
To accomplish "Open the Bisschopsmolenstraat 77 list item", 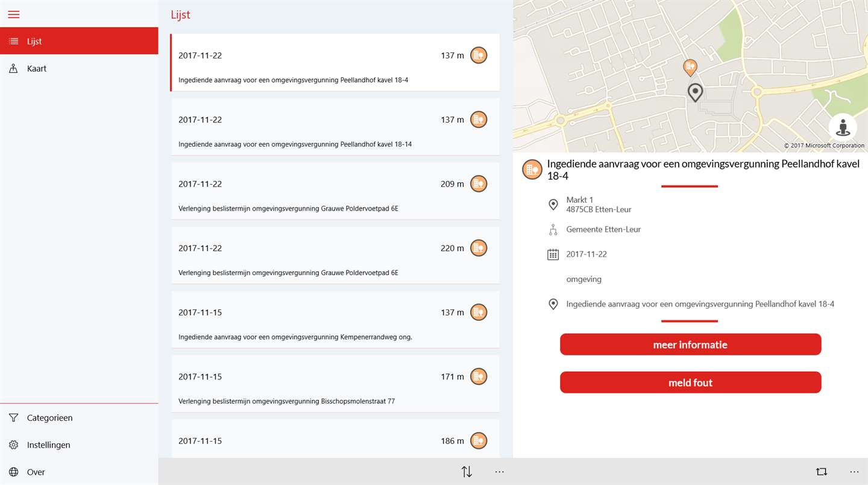I will click(335, 384).
